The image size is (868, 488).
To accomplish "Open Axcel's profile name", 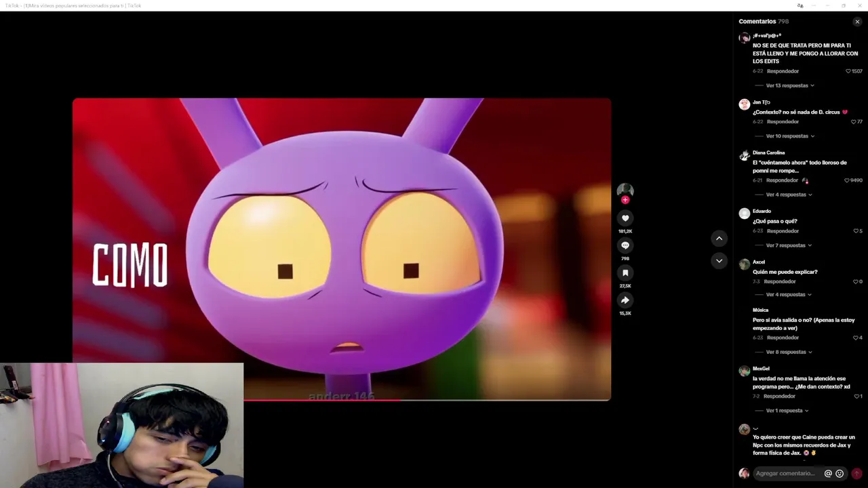I will (759, 262).
